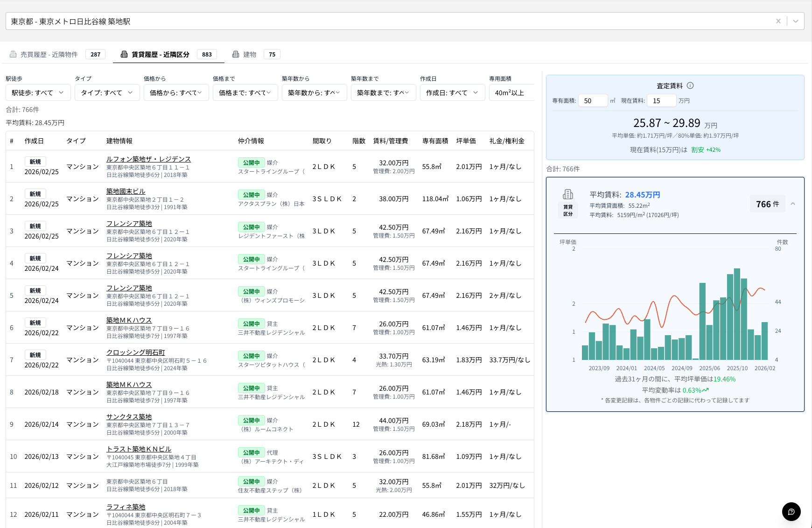Open the ルフォン築地ザ・レジデンス building link

(x=148, y=159)
